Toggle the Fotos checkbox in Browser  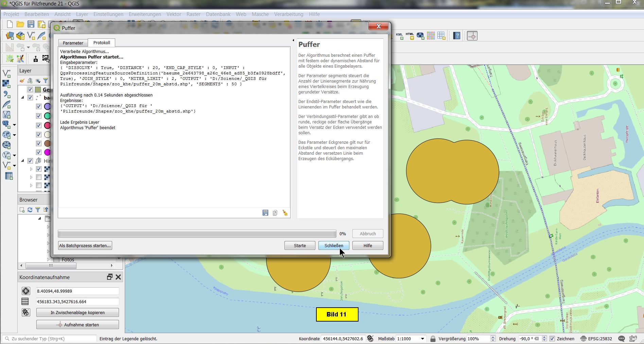pos(56,260)
